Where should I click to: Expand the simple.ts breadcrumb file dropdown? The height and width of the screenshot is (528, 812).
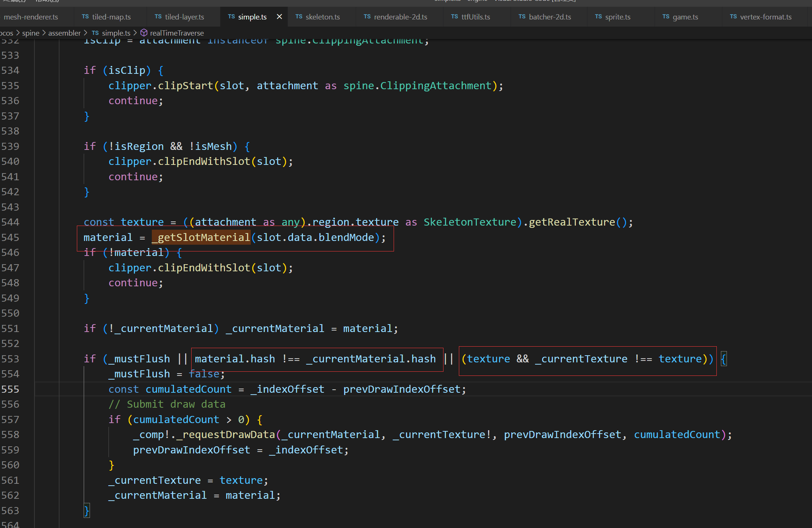coord(116,33)
